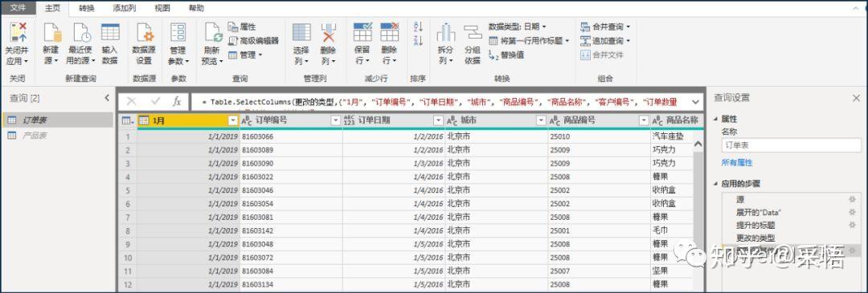Switch to the 转换 (Transform) tab
Screen dimensions: 868x293
[86, 8]
